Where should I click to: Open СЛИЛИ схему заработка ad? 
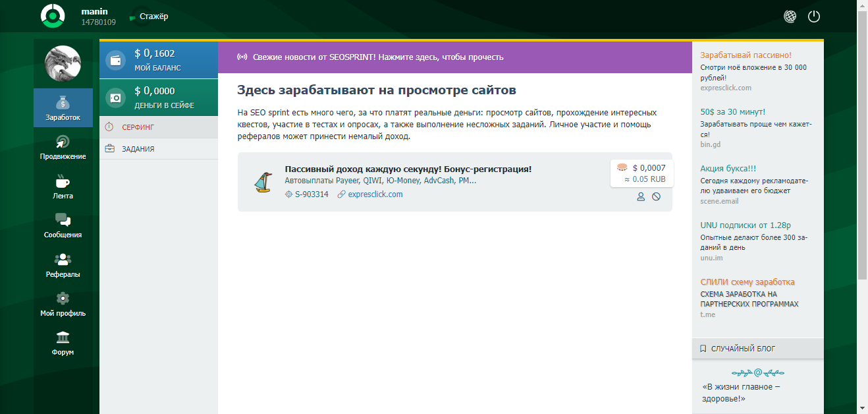747,282
